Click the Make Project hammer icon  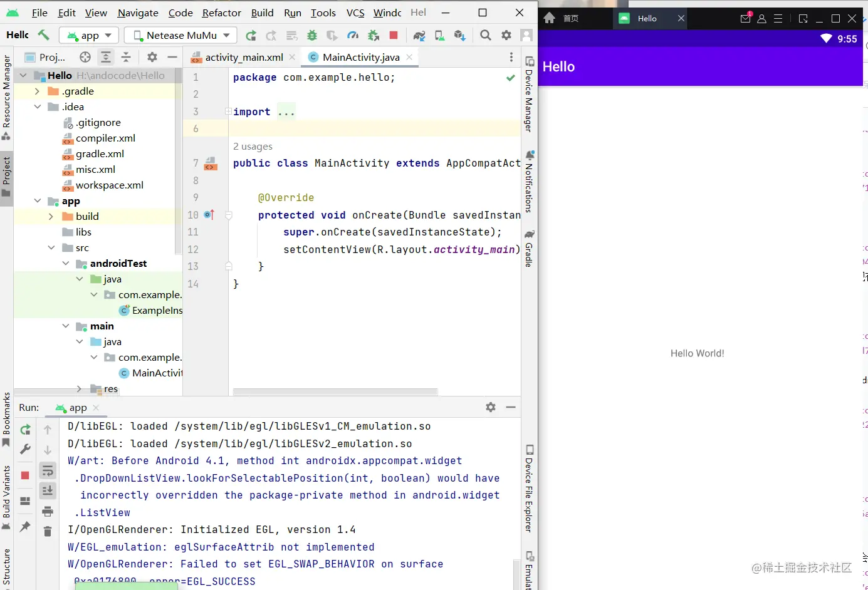[x=43, y=35]
